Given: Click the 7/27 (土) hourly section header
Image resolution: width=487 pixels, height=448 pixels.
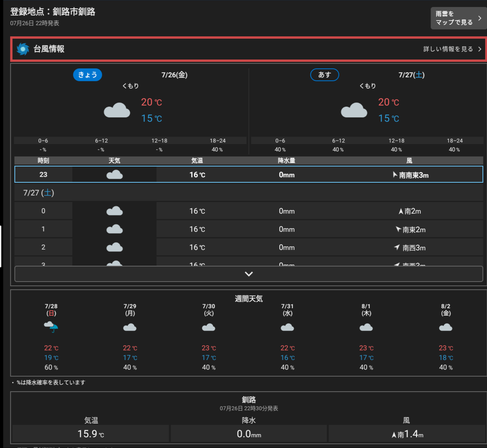Looking at the screenshot, I should click(x=39, y=193).
